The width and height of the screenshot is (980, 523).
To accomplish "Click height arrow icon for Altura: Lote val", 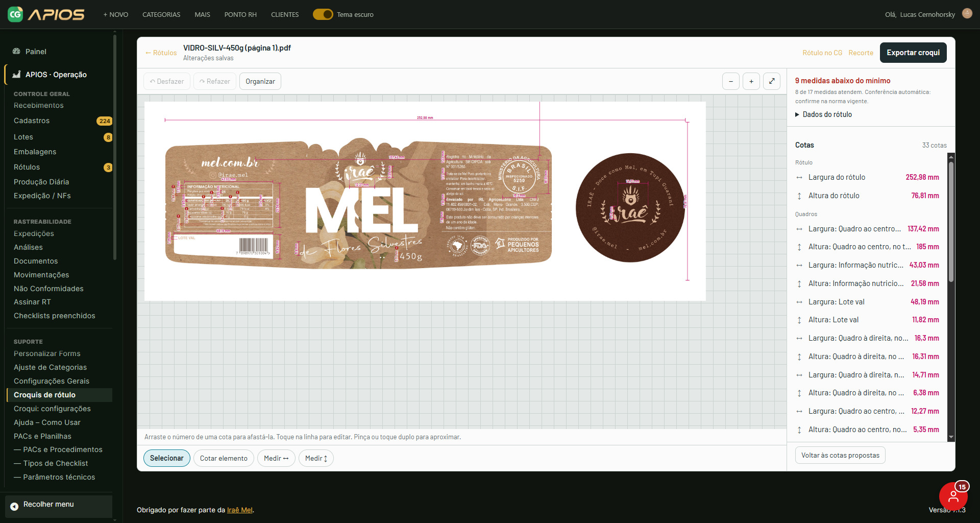I will (x=799, y=320).
